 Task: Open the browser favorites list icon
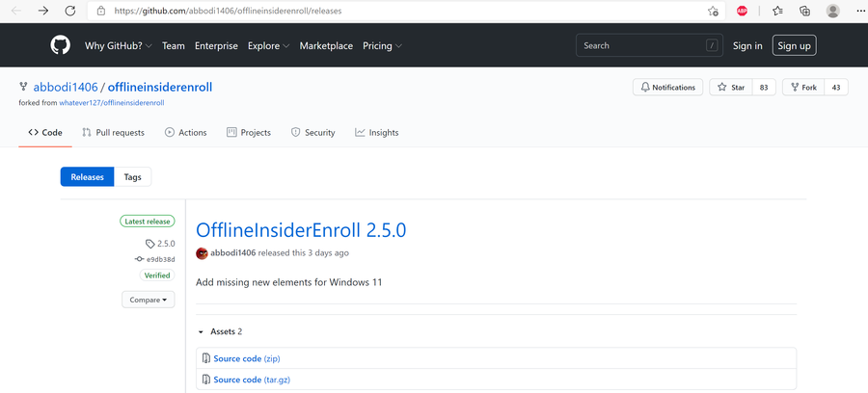tap(777, 11)
